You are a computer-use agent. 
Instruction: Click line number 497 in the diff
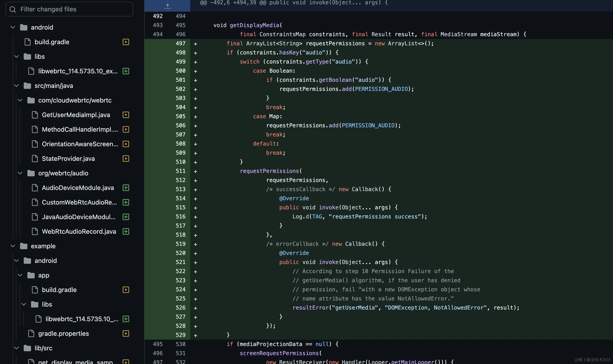click(x=180, y=44)
